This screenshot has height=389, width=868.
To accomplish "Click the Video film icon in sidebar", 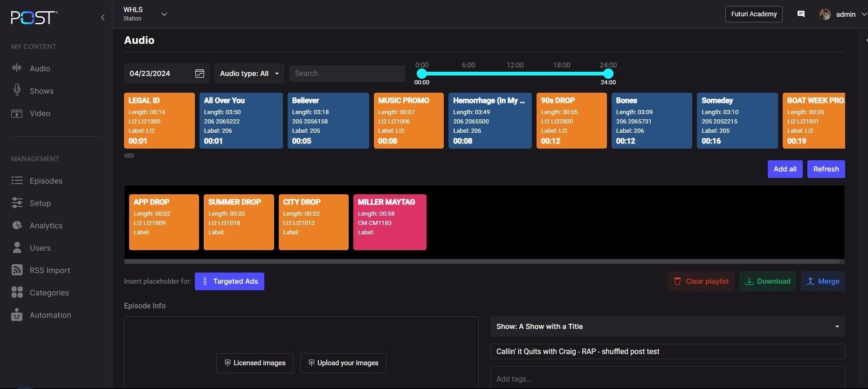I will coord(17,113).
